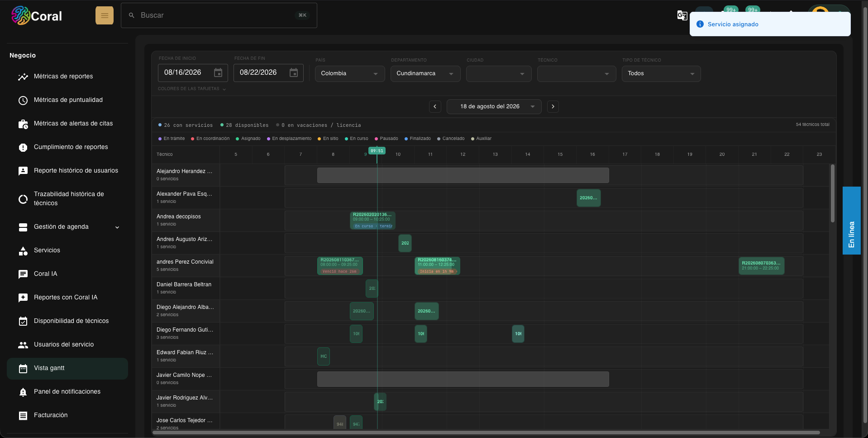
Task: Click technician name Diego Fernando Guti…
Action: (x=185, y=330)
